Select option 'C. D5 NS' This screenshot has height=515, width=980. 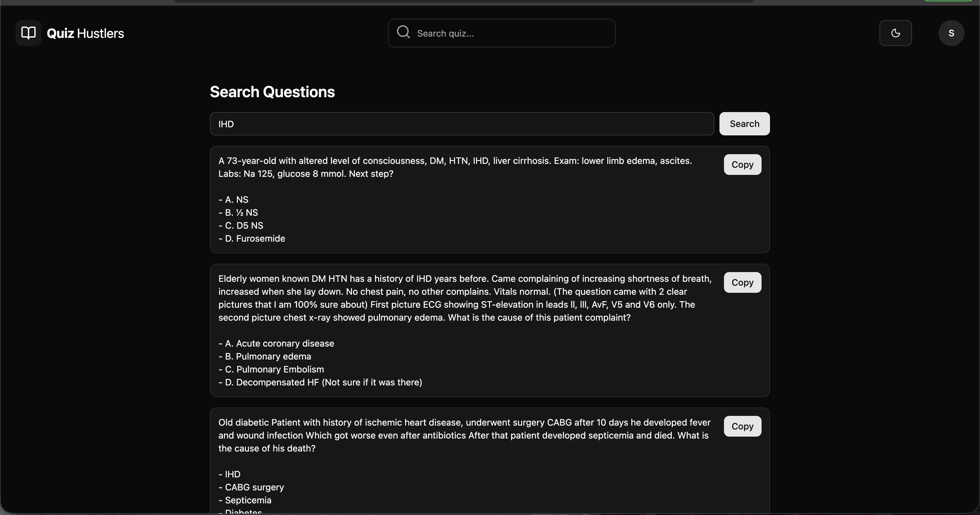(241, 225)
